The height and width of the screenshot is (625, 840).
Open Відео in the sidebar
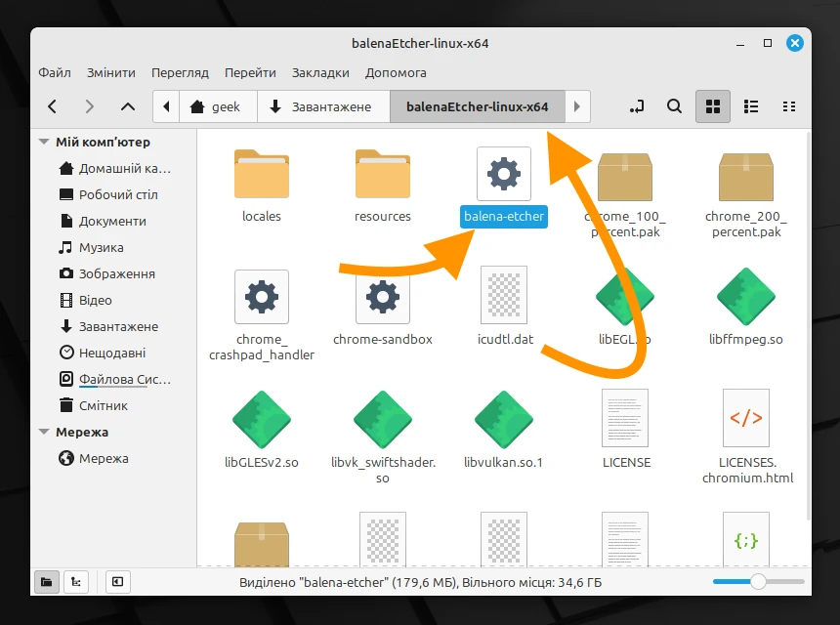(x=86, y=300)
